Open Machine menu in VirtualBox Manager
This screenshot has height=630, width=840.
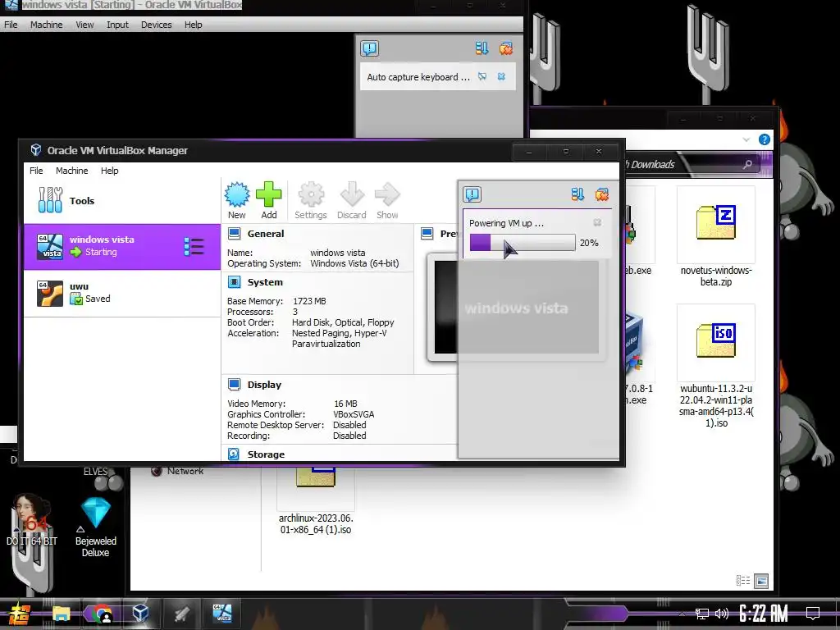[x=72, y=171]
